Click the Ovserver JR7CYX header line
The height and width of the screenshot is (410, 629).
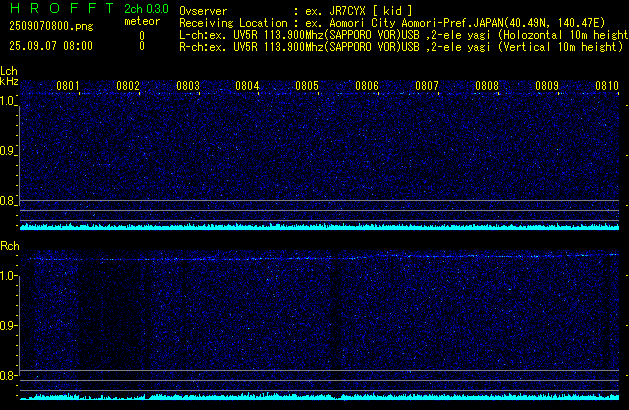click(296, 11)
